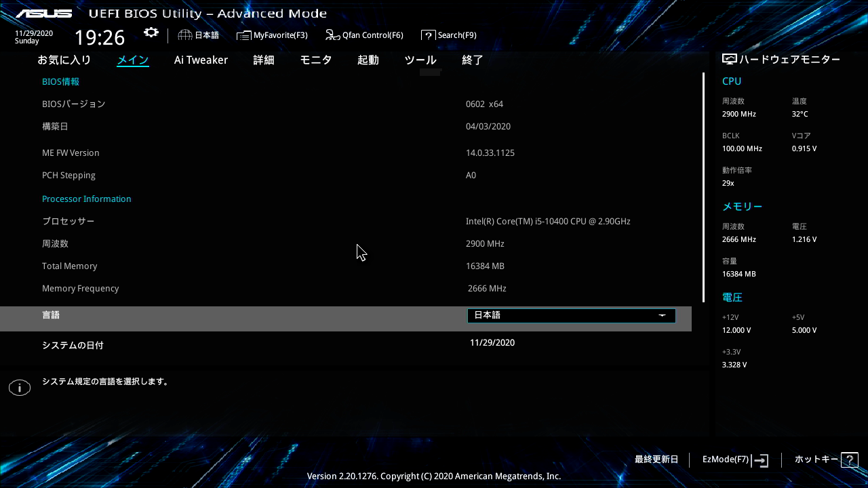Click the Memory Frequency 2666 MHz value in main panel
Viewport: 868px width, 488px height.
pyautogui.click(x=487, y=289)
